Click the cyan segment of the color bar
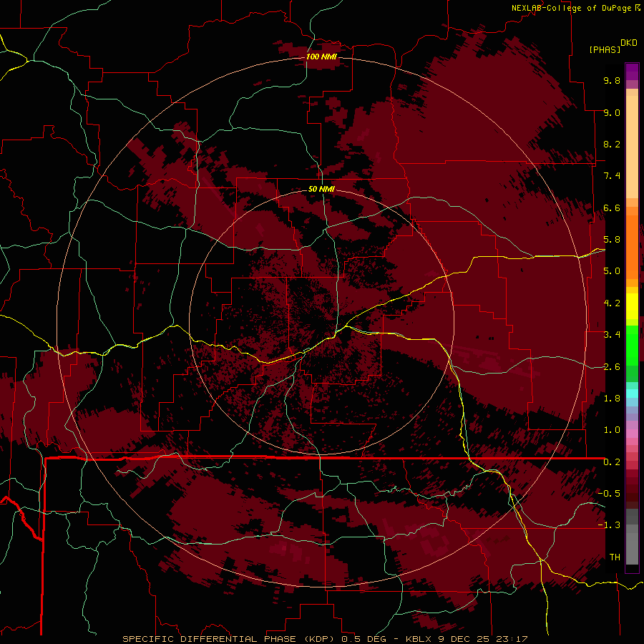Image resolution: width=644 pixels, height=644 pixels. [x=632, y=394]
